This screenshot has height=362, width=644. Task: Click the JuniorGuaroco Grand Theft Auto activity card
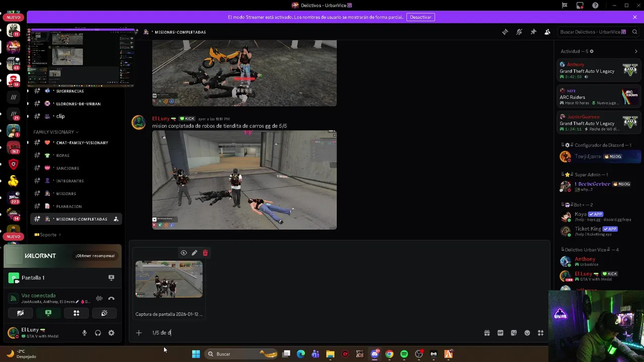click(x=599, y=123)
